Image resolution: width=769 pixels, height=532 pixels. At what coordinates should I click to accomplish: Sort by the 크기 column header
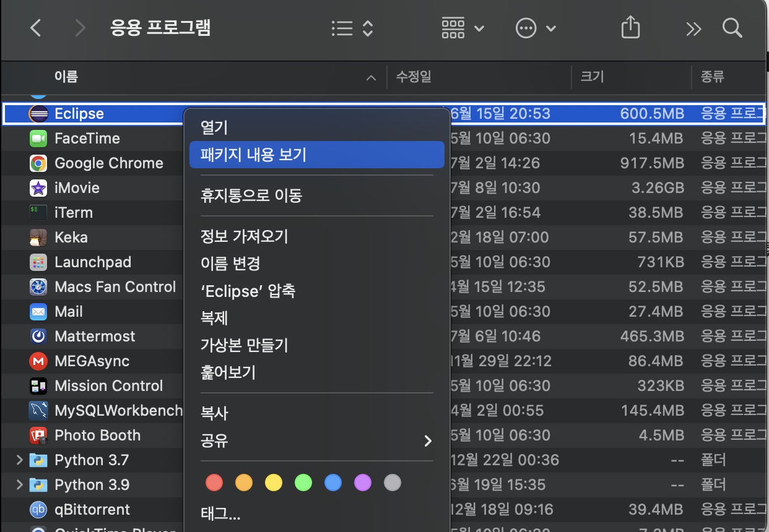(x=592, y=77)
